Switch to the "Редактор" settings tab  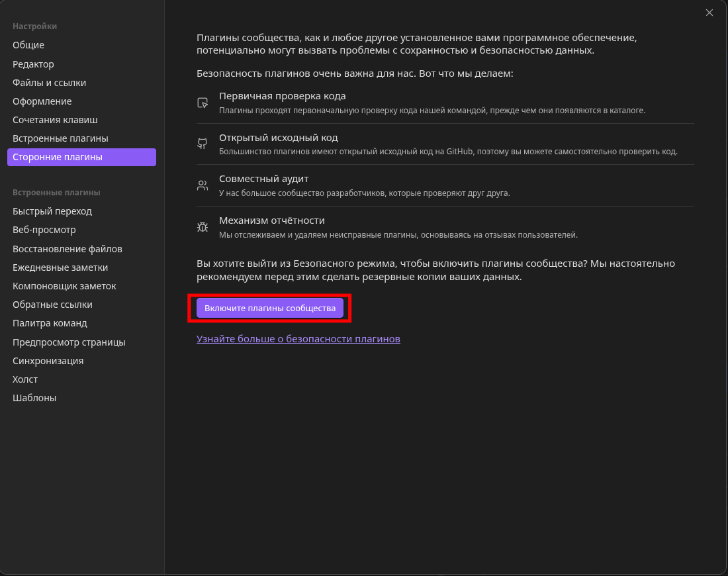coord(33,64)
